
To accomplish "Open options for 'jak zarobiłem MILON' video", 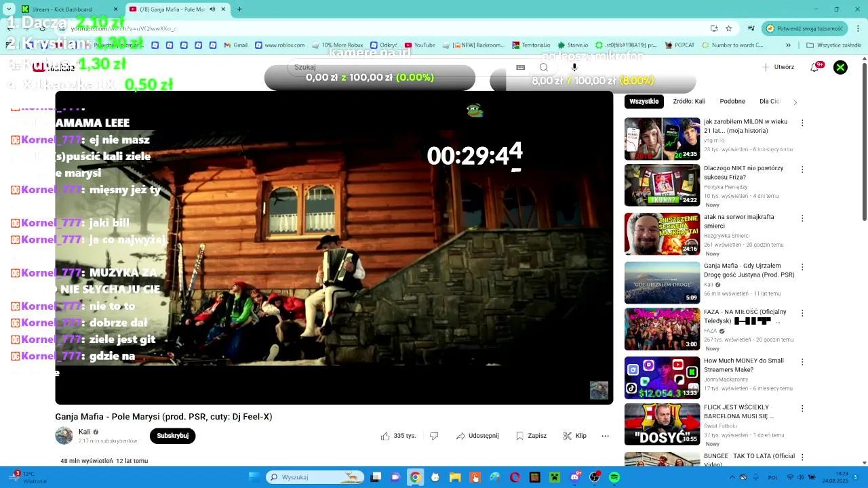I will tap(802, 123).
